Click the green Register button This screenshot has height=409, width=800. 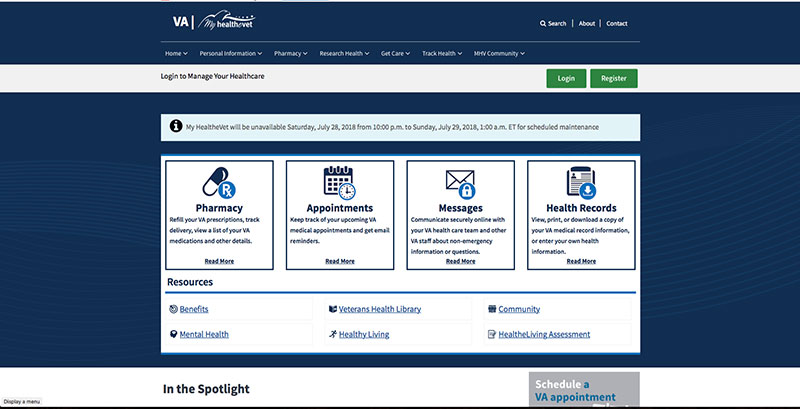point(614,79)
